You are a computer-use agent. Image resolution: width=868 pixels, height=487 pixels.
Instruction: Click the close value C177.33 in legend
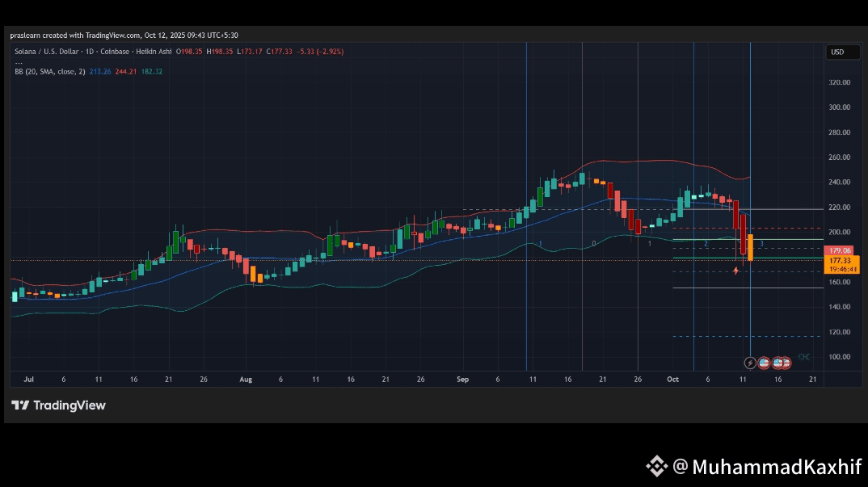[x=279, y=52]
